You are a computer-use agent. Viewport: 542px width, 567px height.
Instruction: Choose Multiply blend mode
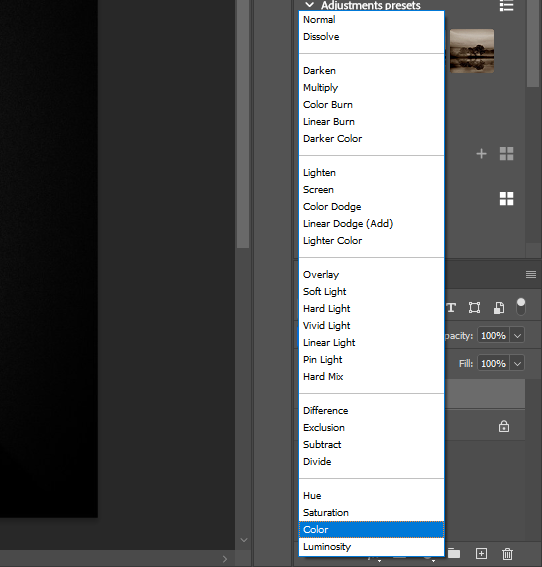[371, 88]
